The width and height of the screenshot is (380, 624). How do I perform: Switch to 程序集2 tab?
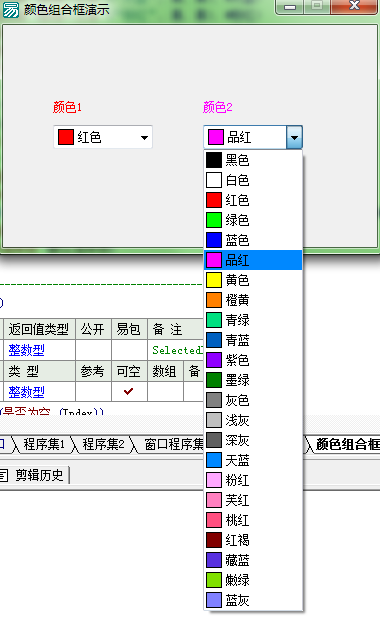tap(103, 444)
